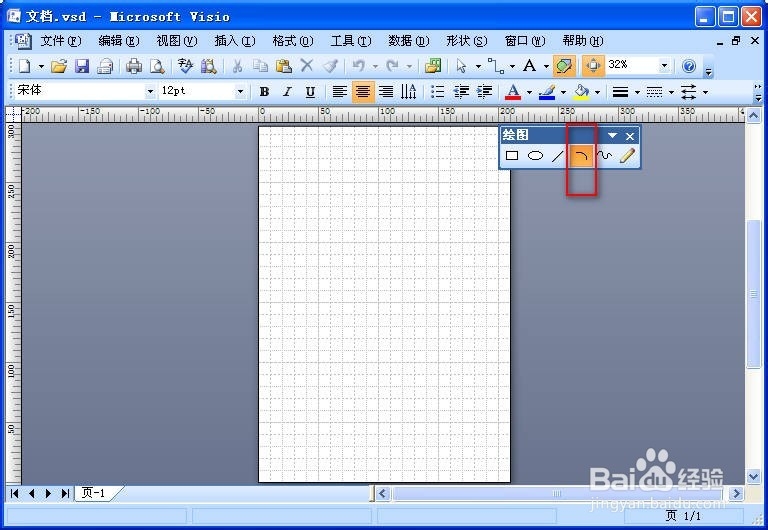Align text right
768x530 pixels.
point(386,92)
